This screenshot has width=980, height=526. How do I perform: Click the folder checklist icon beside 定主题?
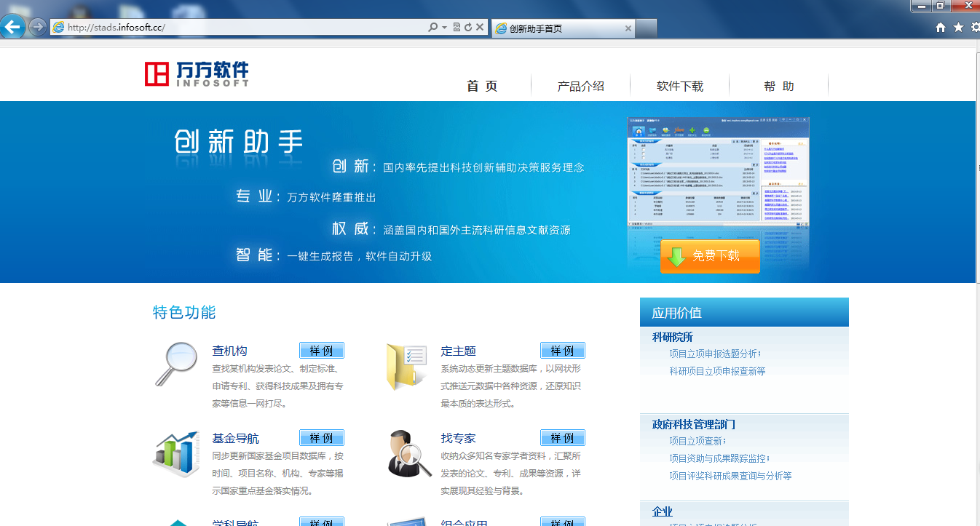406,366
